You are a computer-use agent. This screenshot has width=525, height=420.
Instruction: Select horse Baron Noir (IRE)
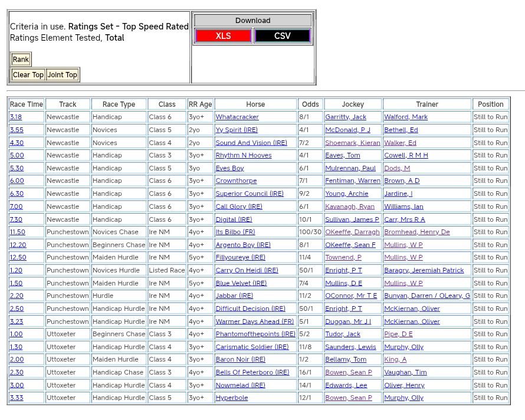point(240,360)
